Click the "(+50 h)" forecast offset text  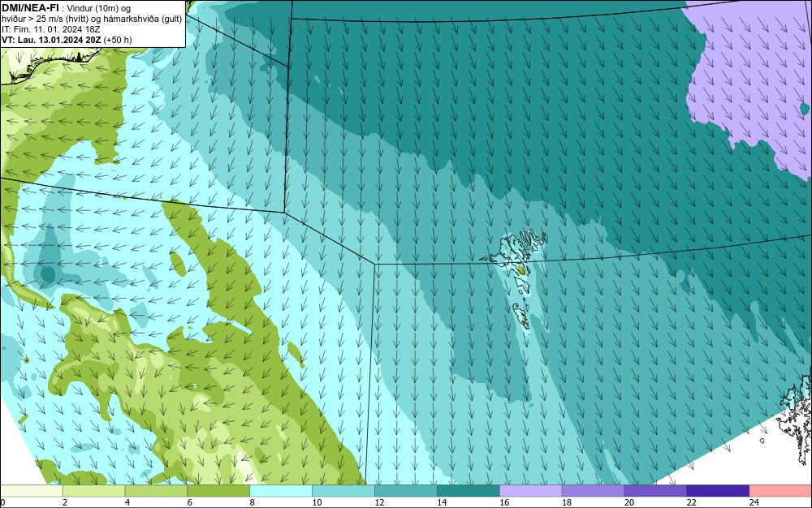click(x=118, y=40)
